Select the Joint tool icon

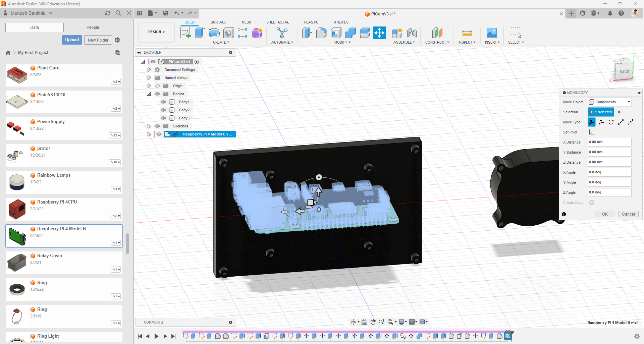(x=412, y=33)
